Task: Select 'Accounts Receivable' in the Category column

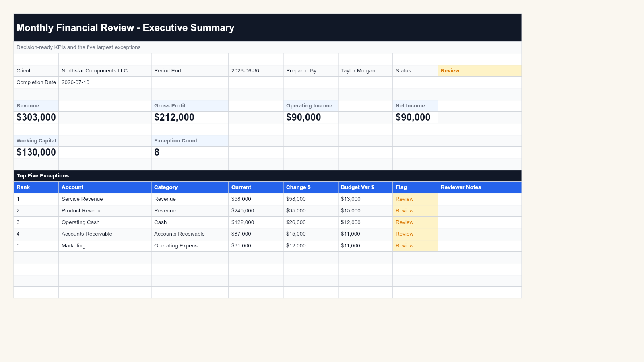Action: [x=190, y=234]
